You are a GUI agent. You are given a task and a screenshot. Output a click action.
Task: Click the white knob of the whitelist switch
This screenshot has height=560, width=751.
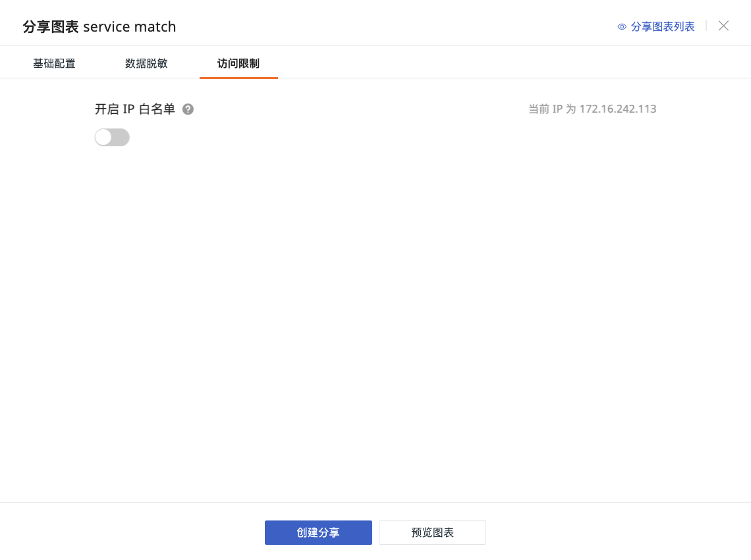(104, 137)
